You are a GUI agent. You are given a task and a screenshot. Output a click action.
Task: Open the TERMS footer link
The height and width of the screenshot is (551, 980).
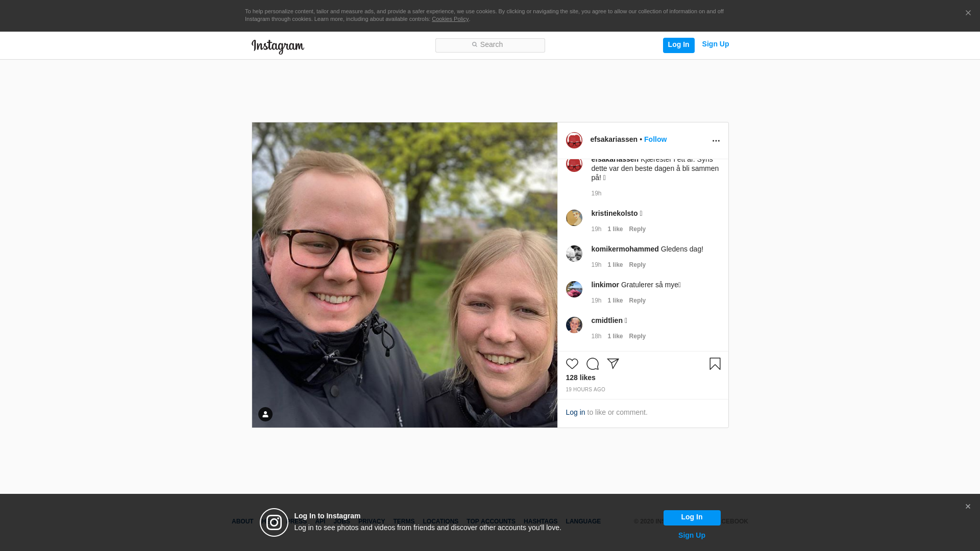(404, 522)
